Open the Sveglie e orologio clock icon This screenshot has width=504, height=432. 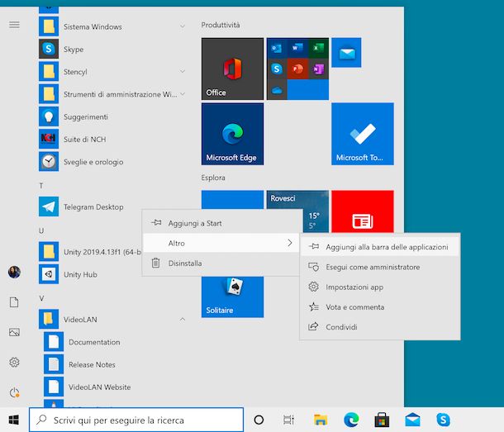pyautogui.click(x=49, y=161)
